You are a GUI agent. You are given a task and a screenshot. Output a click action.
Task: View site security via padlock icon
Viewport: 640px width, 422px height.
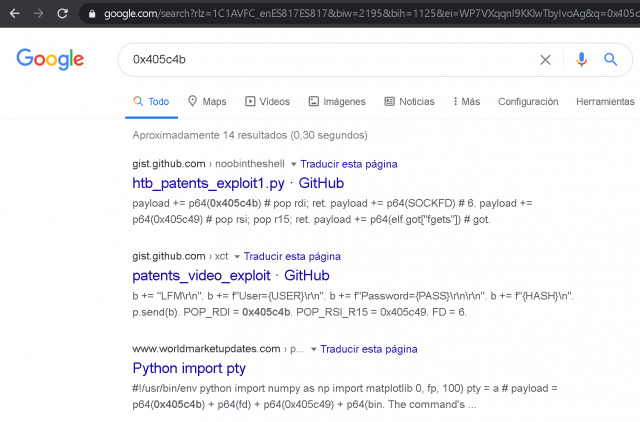[92, 14]
